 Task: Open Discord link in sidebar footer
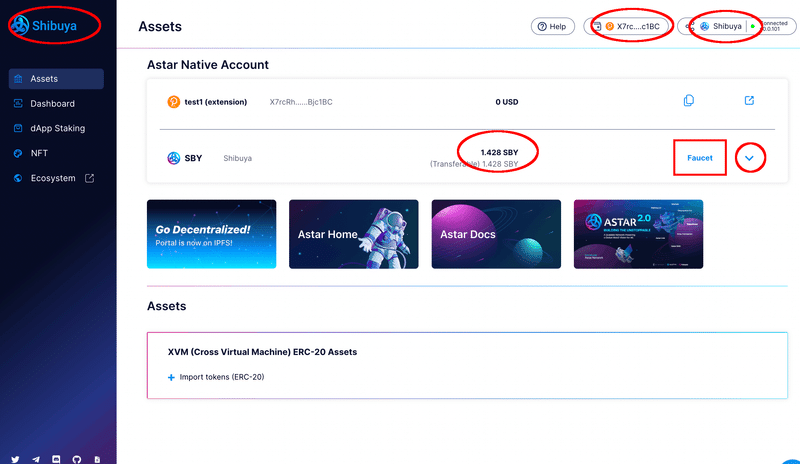tap(56, 459)
